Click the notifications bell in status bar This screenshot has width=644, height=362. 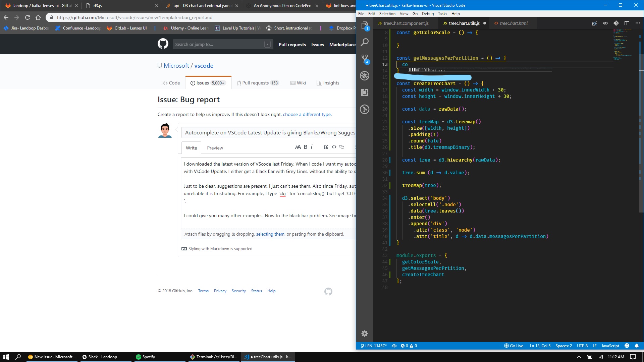[636, 346]
